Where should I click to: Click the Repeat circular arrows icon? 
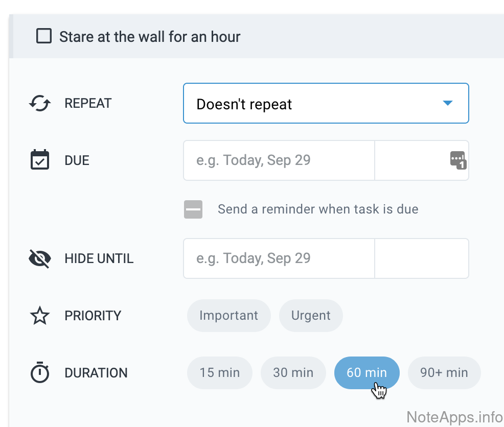pyautogui.click(x=40, y=104)
